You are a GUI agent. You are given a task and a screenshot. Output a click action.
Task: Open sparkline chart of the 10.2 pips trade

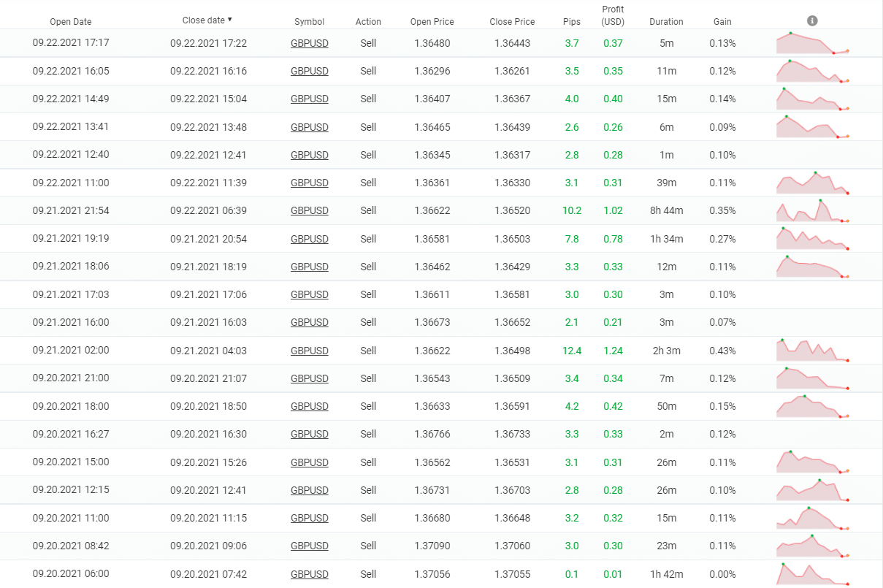tap(812, 211)
